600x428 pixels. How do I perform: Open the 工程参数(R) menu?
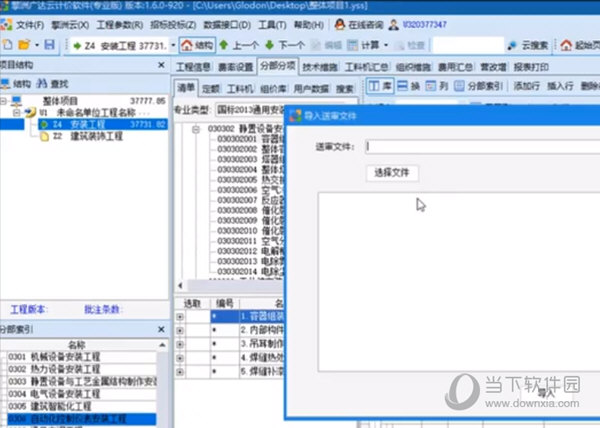(120, 25)
